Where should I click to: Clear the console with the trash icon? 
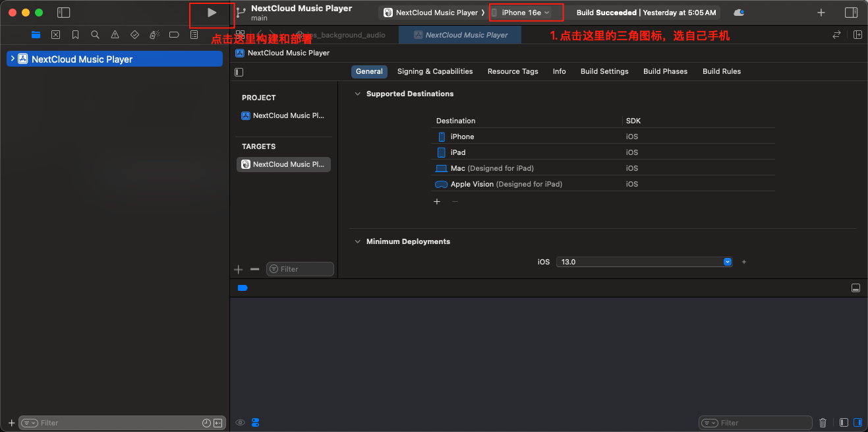[823, 423]
